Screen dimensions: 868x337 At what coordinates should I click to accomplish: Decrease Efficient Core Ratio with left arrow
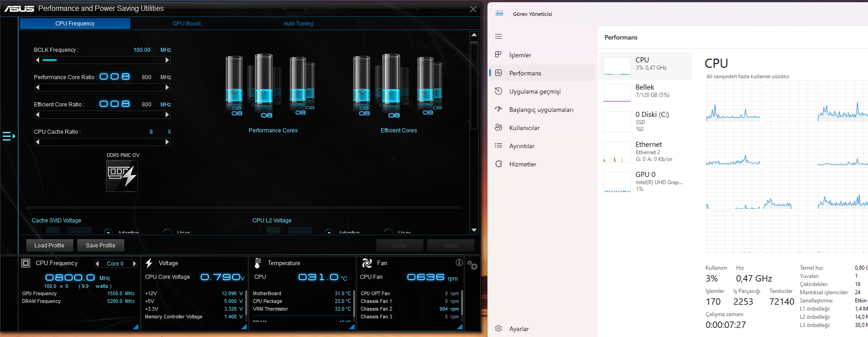(x=37, y=115)
